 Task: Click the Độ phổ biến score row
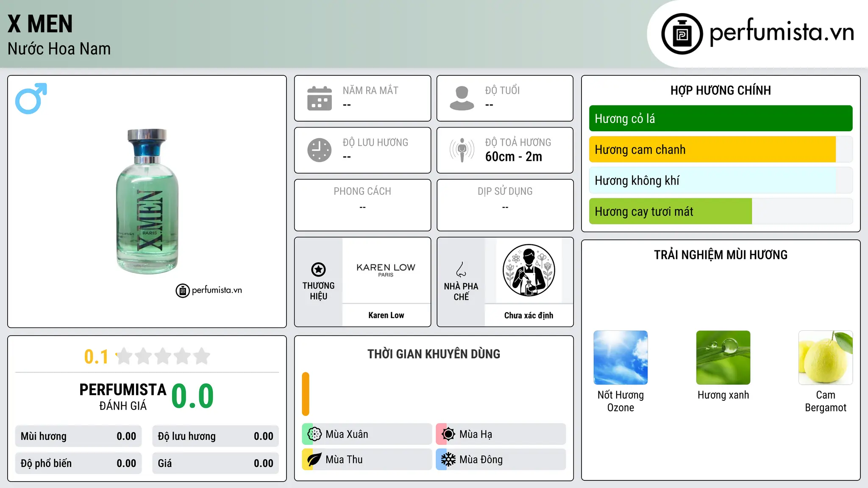[78, 463]
